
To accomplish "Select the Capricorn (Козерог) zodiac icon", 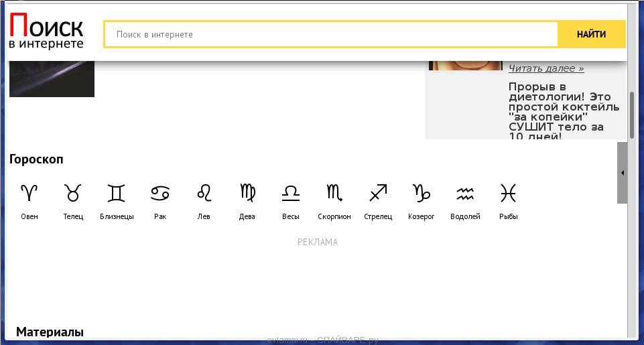I will (422, 194).
